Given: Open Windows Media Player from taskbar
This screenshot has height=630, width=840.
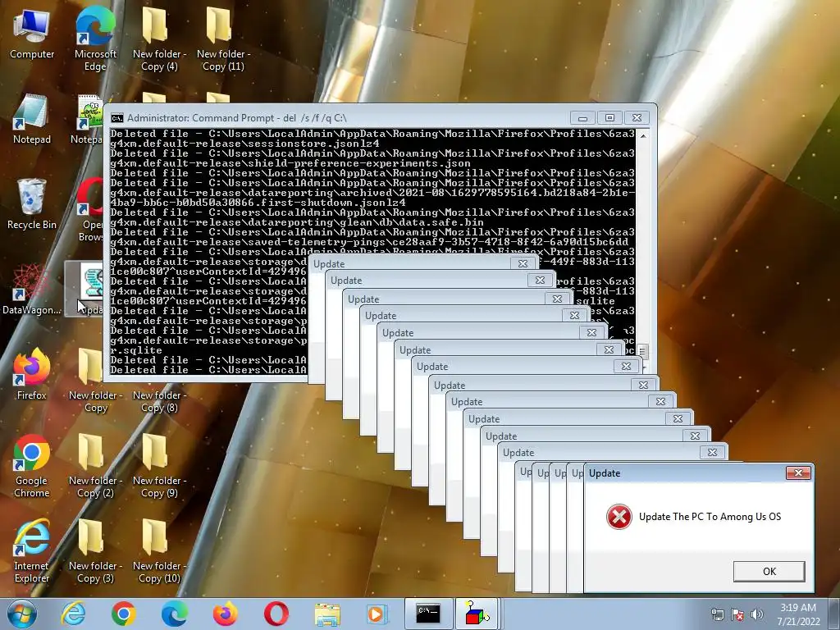Looking at the screenshot, I should coord(377,614).
